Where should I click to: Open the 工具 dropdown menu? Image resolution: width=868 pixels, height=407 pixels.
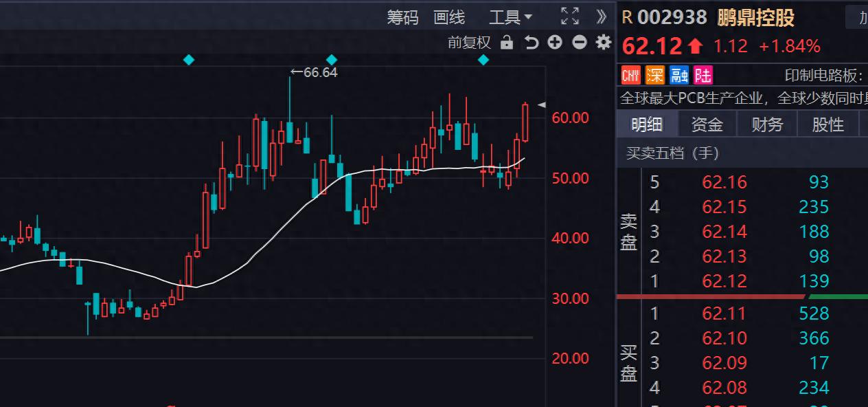[x=510, y=17]
